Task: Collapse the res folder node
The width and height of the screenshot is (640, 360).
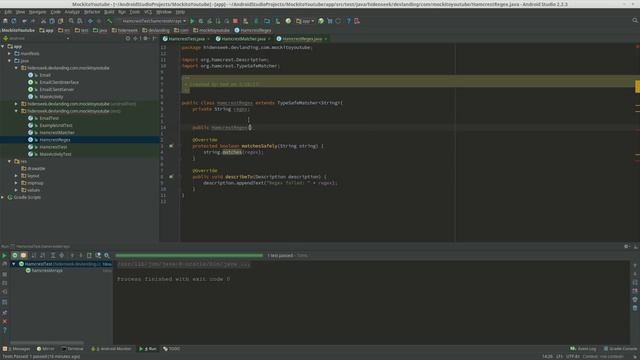Action: point(10,161)
